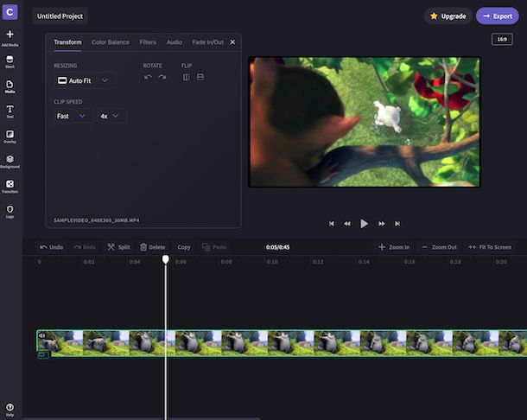Rename the Untitled Project title
The image size is (527, 420).
[x=60, y=16]
